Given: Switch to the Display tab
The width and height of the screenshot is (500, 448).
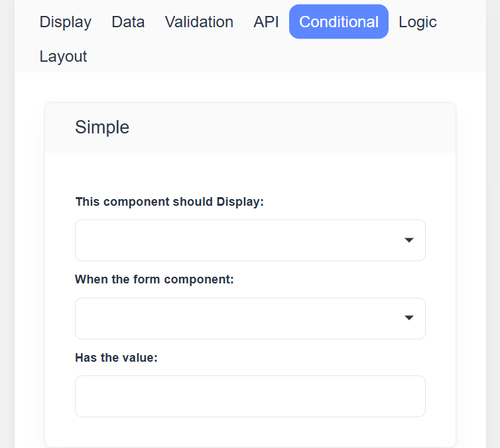Looking at the screenshot, I should 65,22.
